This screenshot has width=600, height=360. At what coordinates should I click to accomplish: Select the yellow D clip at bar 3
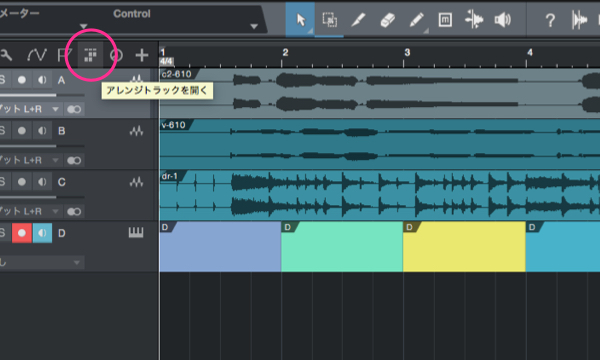pyautogui.click(x=464, y=247)
